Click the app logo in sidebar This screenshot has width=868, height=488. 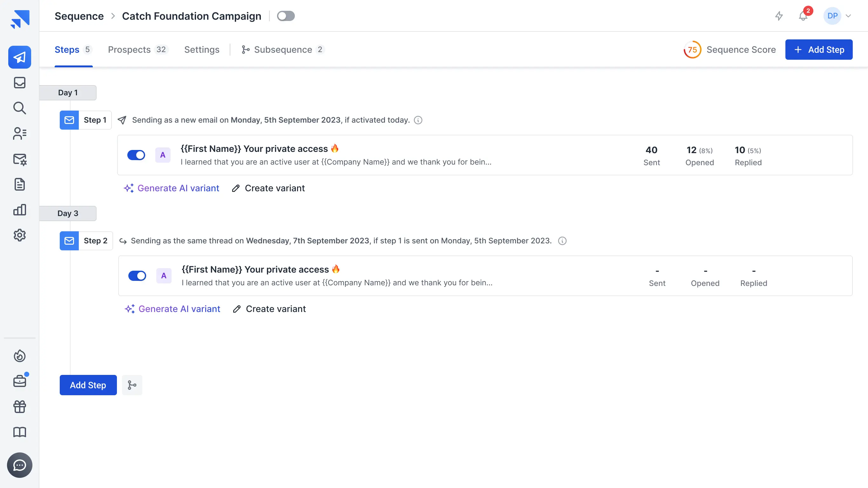[20, 19]
